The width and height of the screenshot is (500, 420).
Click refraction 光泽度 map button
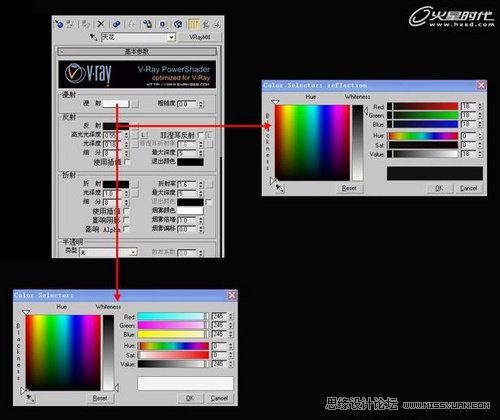135,193
